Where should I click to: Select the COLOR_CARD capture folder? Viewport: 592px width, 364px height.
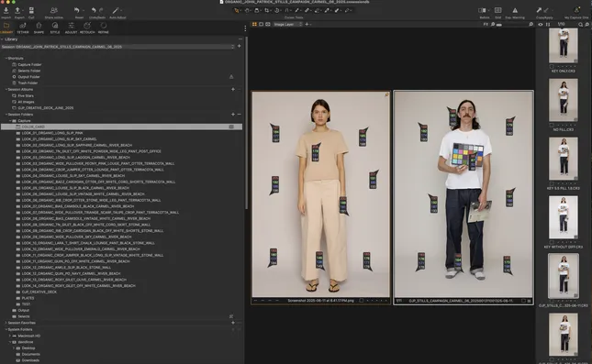[121, 127]
